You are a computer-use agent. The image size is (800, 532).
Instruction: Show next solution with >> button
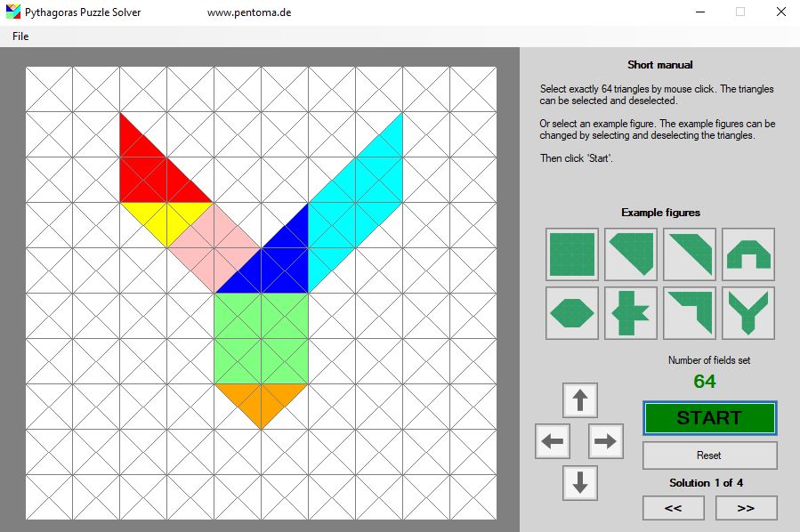[746, 508]
